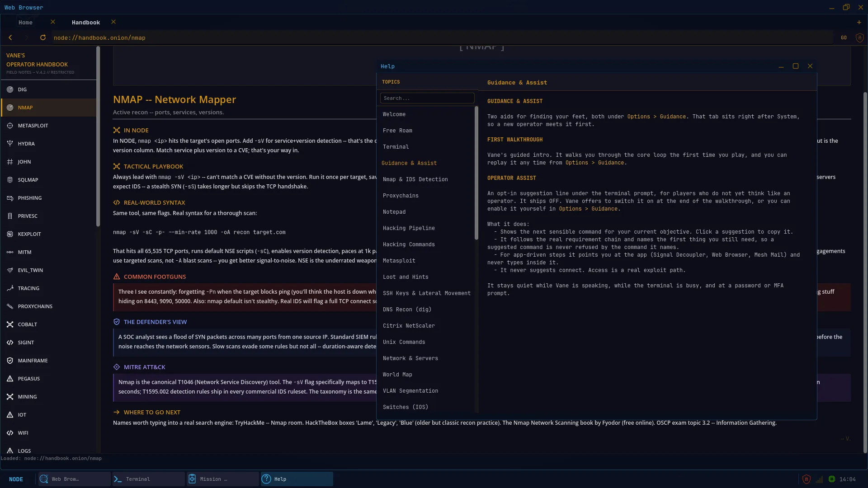Open JOHN hash entry in sidebar
Screen dimensions: 868x488
pos(48,162)
